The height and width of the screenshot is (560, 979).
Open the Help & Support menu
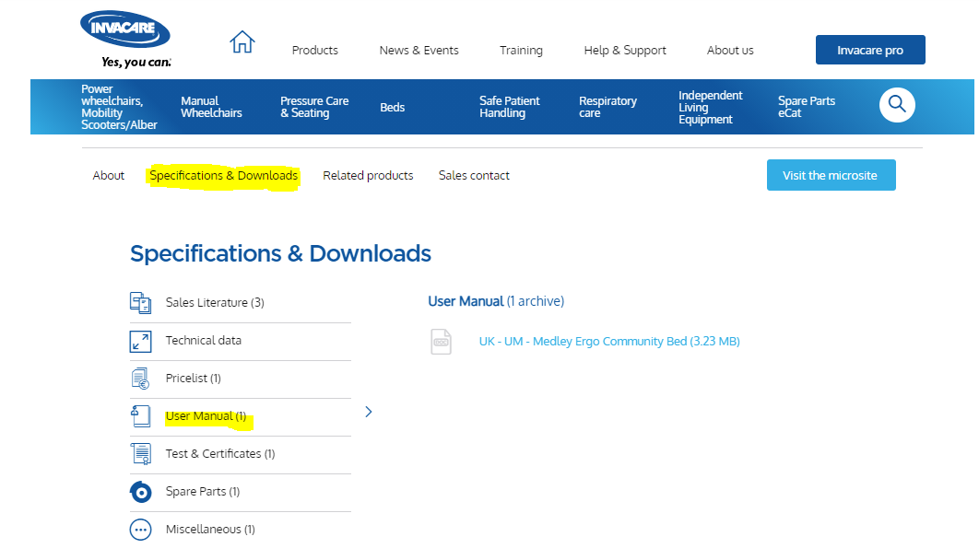(625, 50)
